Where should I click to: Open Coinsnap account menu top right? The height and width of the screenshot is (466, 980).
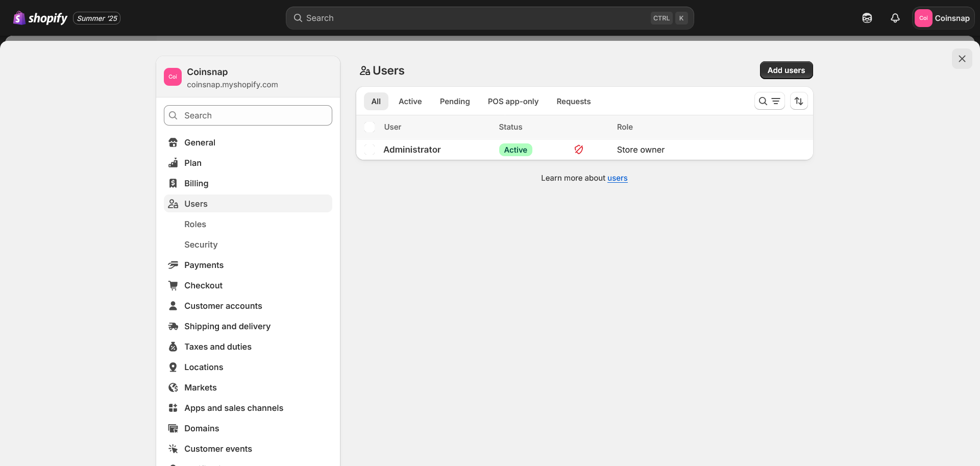tap(943, 18)
